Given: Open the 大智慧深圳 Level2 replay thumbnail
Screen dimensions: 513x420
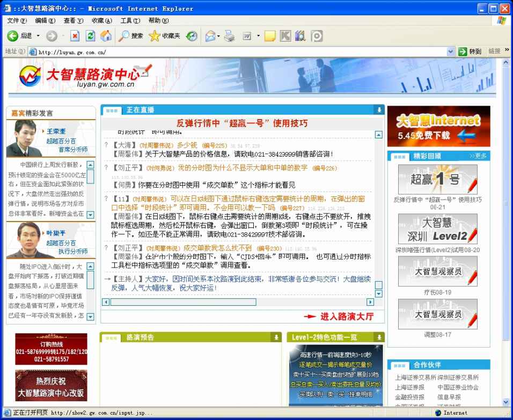Looking at the screenshot, I should click(438, 229).
